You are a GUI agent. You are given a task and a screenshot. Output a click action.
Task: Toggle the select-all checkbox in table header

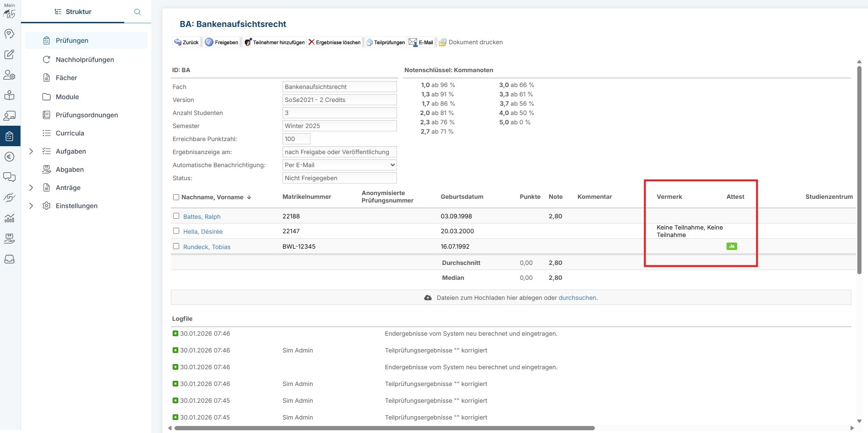coord(176,197)
